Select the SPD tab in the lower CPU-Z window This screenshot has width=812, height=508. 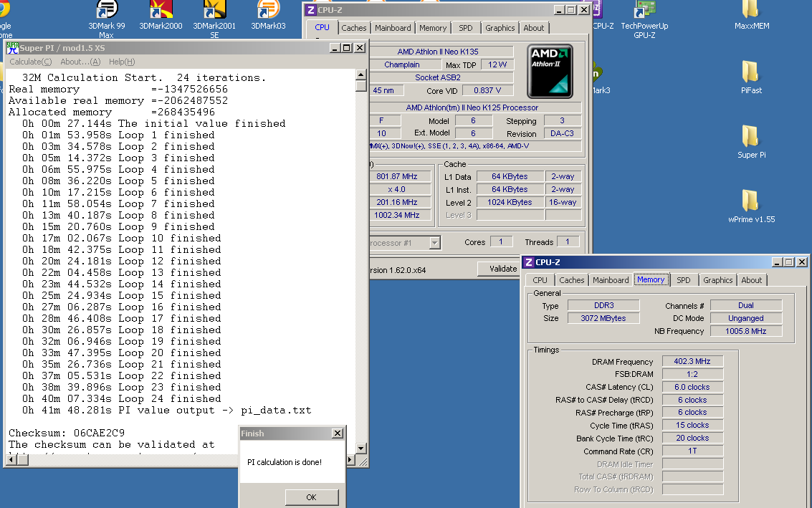(x=684, y=280)
